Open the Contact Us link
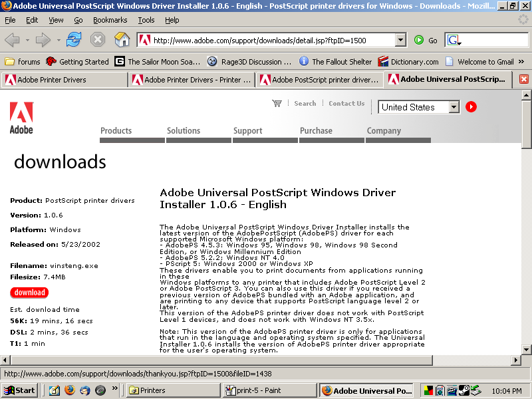532x399 pixels. (x=346, y=104)
